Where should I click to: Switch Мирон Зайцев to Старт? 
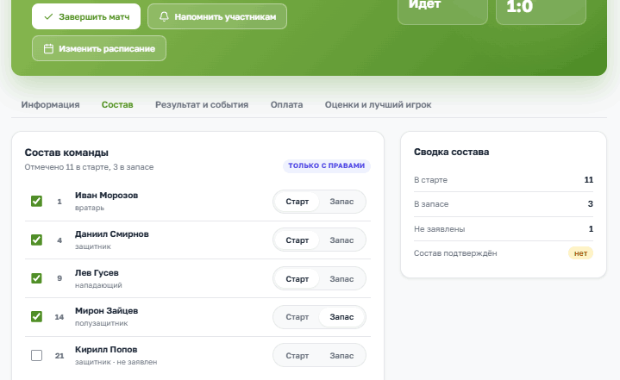[x=297, y=317]
